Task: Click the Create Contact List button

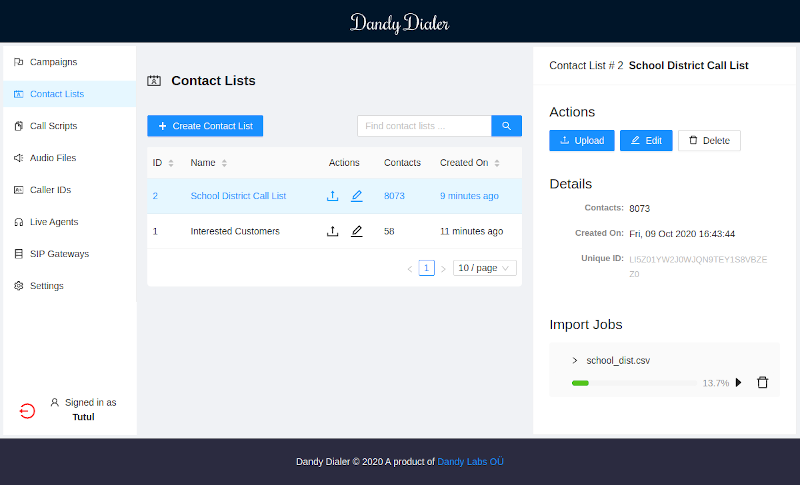Action: 205,126
